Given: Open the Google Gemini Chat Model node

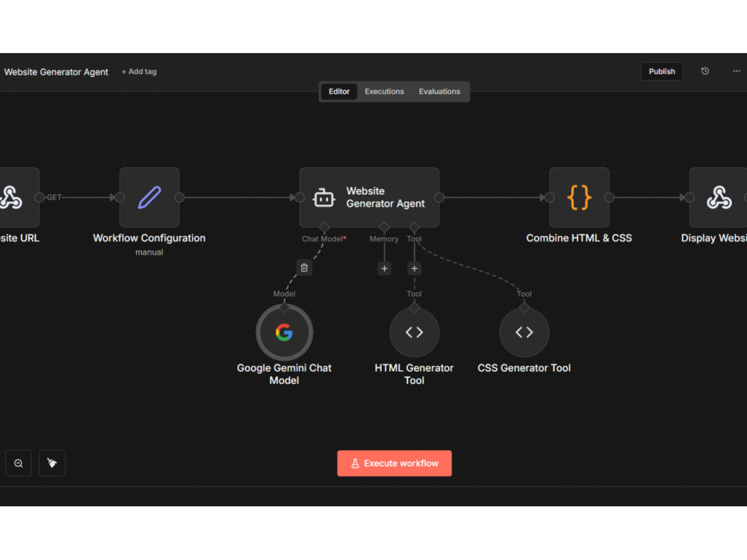Looking at the screenshot, I should [284, 332].
